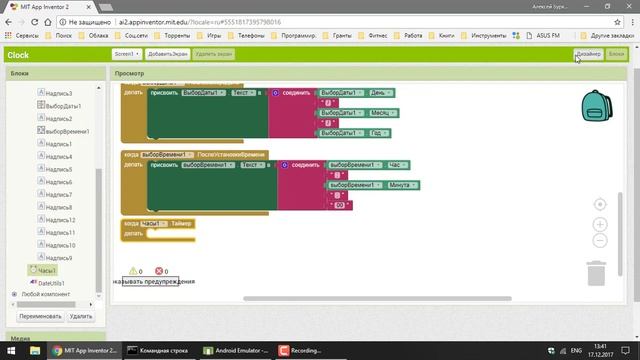Select MIT App Inventor 2 browser tab

(x=49, y=7)
